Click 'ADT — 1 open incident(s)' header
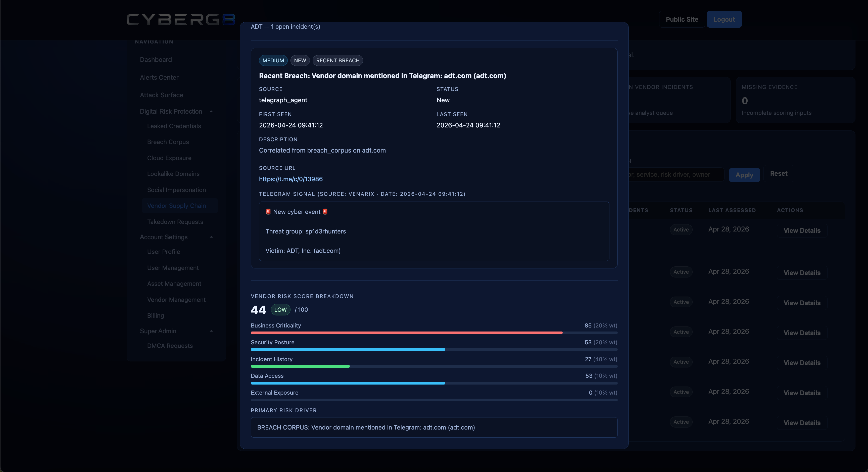This screenshot has height=472, width=868. [285, 27]
